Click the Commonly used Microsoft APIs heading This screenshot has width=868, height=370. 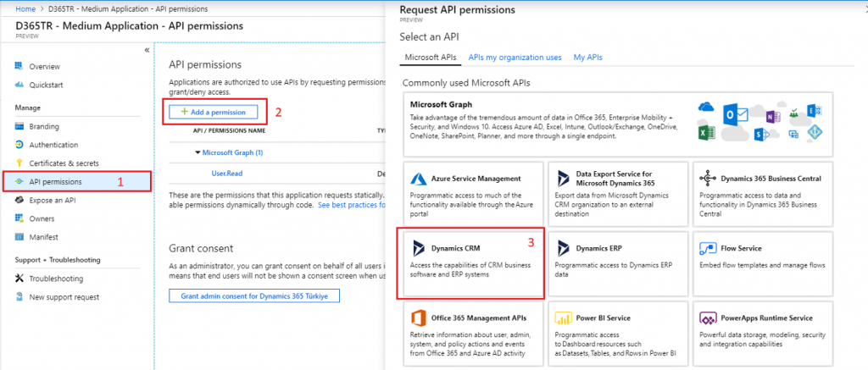click(466, 83)
